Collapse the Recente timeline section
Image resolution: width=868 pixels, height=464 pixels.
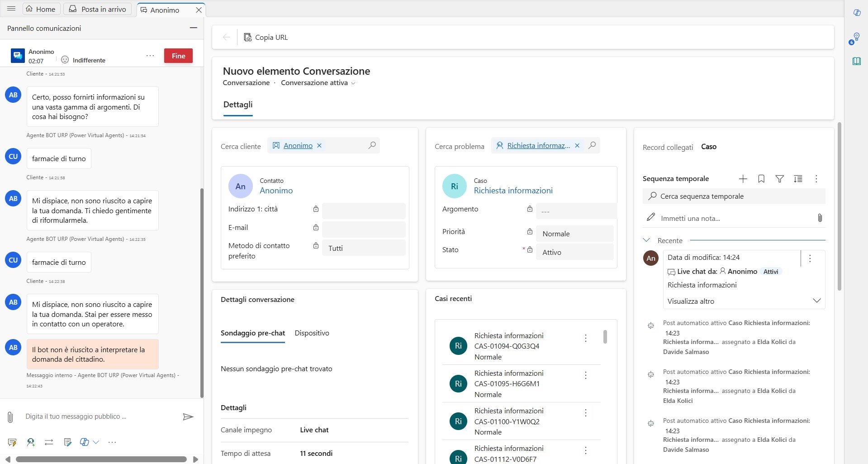(646, 240)
